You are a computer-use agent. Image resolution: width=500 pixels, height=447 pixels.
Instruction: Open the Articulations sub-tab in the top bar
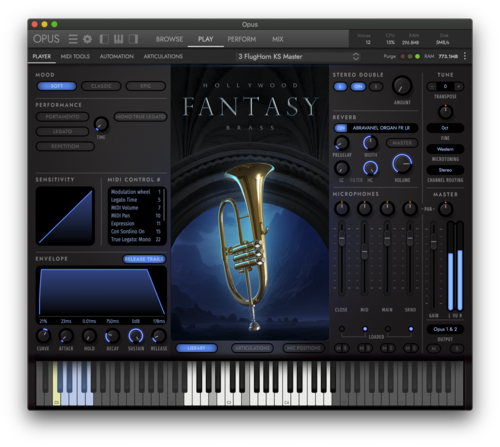[163, 56]
